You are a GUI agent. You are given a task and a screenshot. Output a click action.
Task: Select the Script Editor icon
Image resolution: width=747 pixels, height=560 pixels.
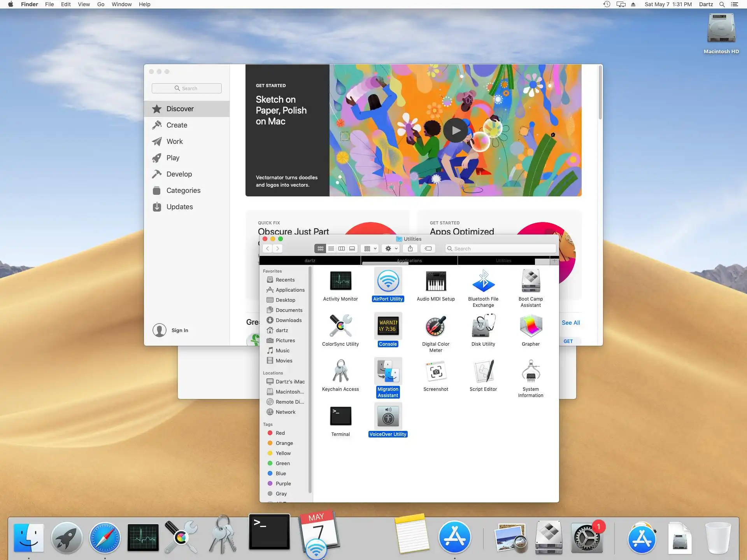[483, 371]
